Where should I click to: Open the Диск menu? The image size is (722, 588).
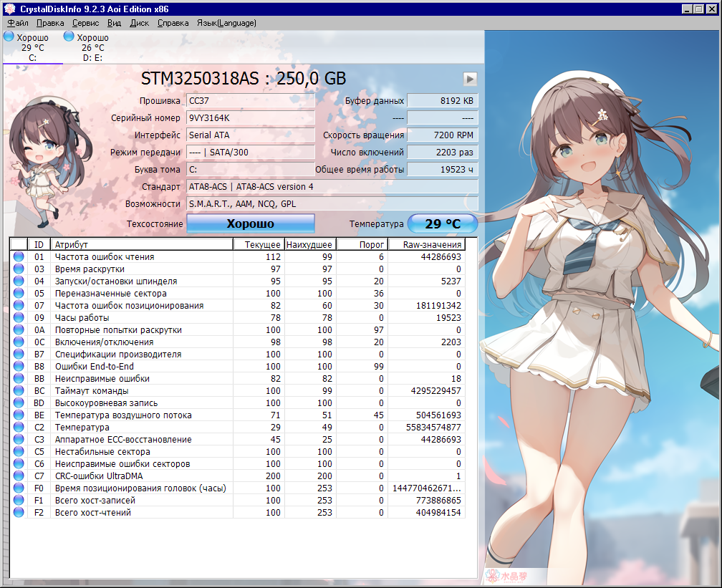coord(139,23)
